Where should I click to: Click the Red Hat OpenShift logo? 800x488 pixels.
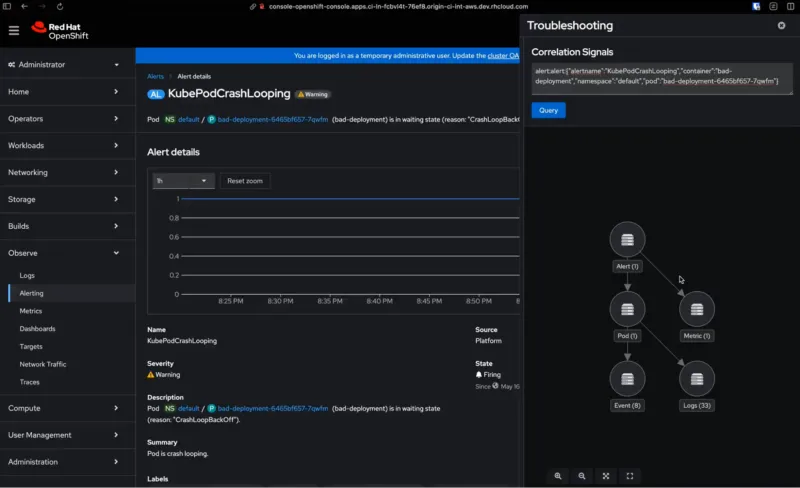[x=60, y=31]
